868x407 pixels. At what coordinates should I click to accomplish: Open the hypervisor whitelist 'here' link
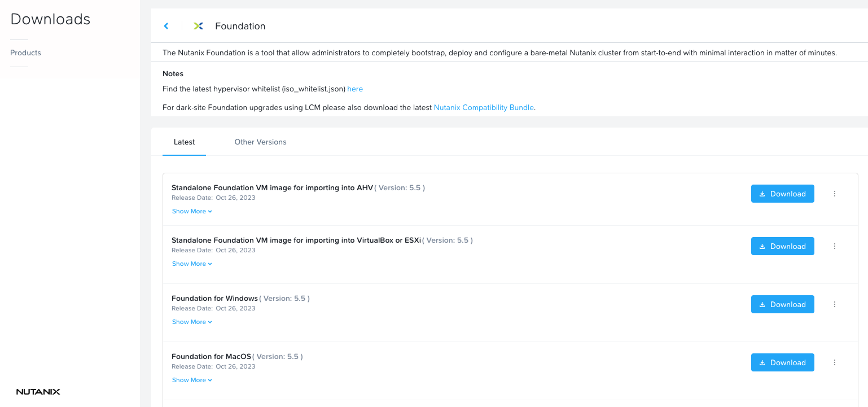point(355,89)
